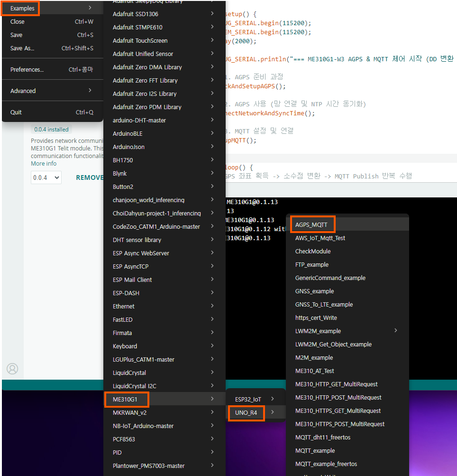457x476 pixels.
Task: Open ESP Mail Client submenu
Action: [165, 280]
